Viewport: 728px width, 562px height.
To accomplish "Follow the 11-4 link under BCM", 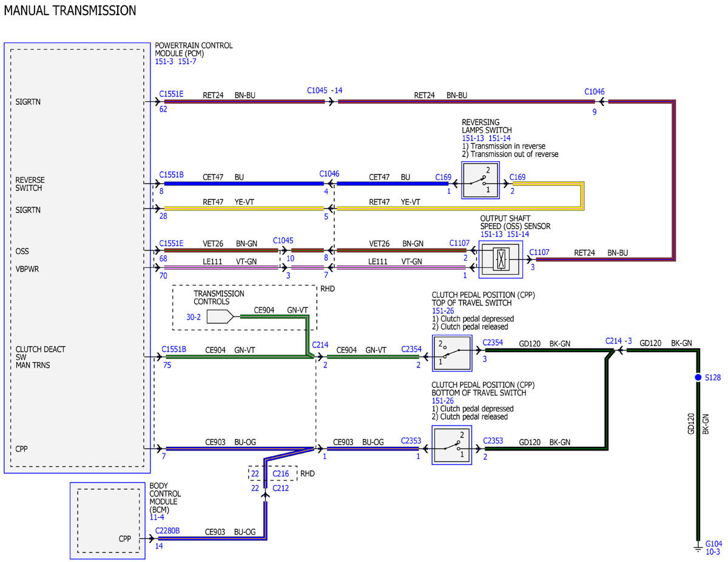I will (x=157, y=517).
